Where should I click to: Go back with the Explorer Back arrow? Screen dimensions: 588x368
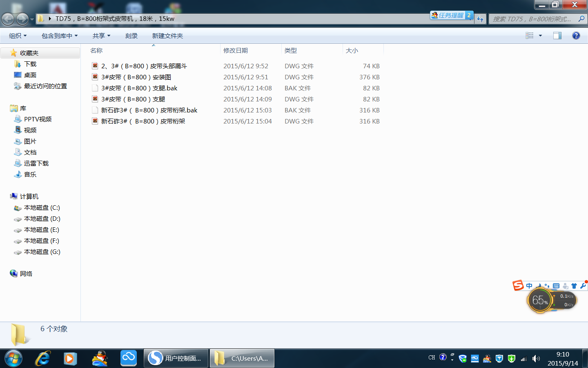[x=8, y=19]
